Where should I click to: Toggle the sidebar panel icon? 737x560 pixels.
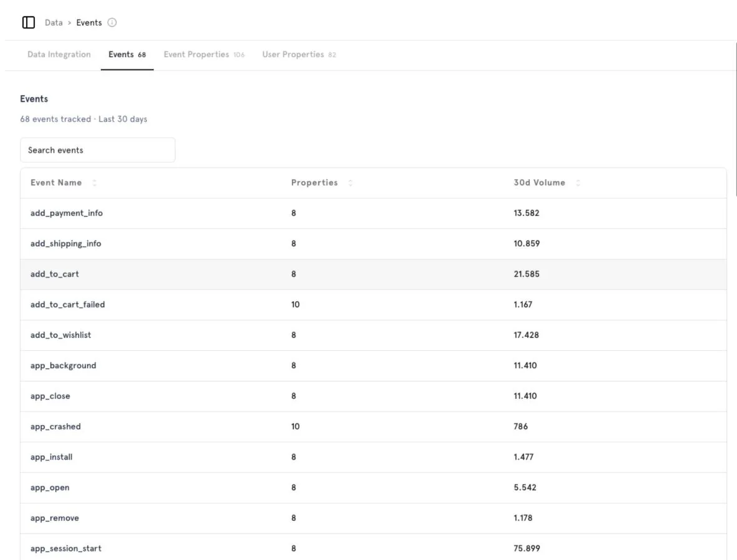pos(29,22)
